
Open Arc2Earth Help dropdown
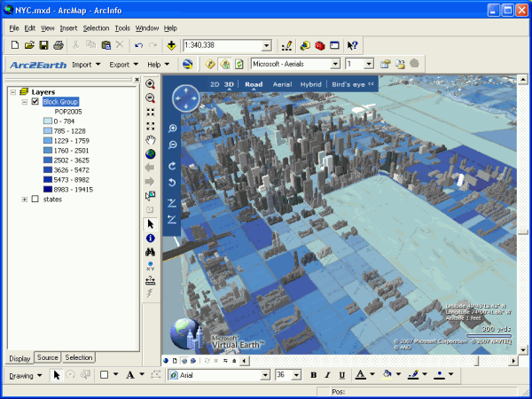[158, 65]
